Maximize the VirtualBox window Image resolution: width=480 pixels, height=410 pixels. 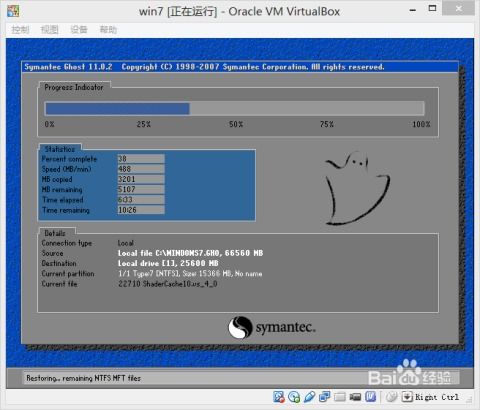[432, 8]
